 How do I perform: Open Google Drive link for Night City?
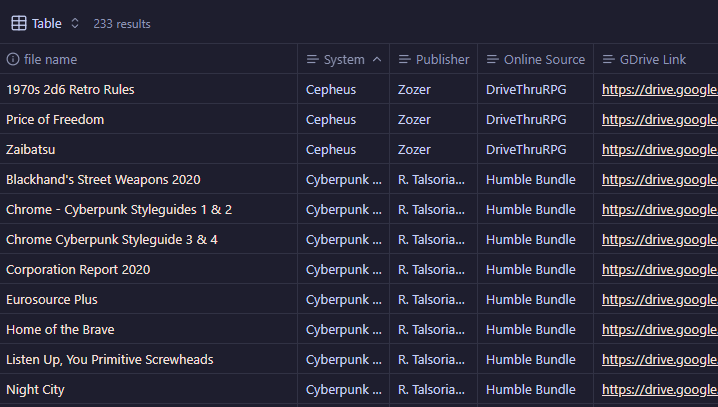coord(659,390)
